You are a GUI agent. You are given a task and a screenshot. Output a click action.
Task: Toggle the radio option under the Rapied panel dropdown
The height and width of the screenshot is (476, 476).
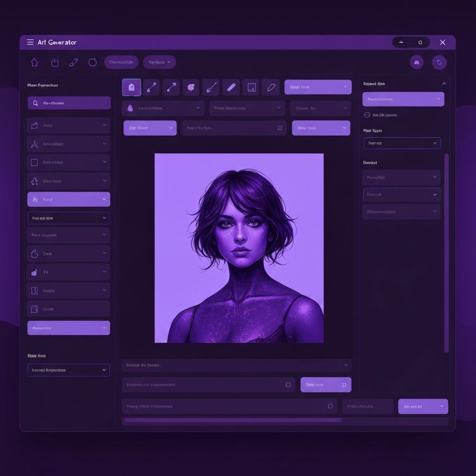tap(367, 115)
